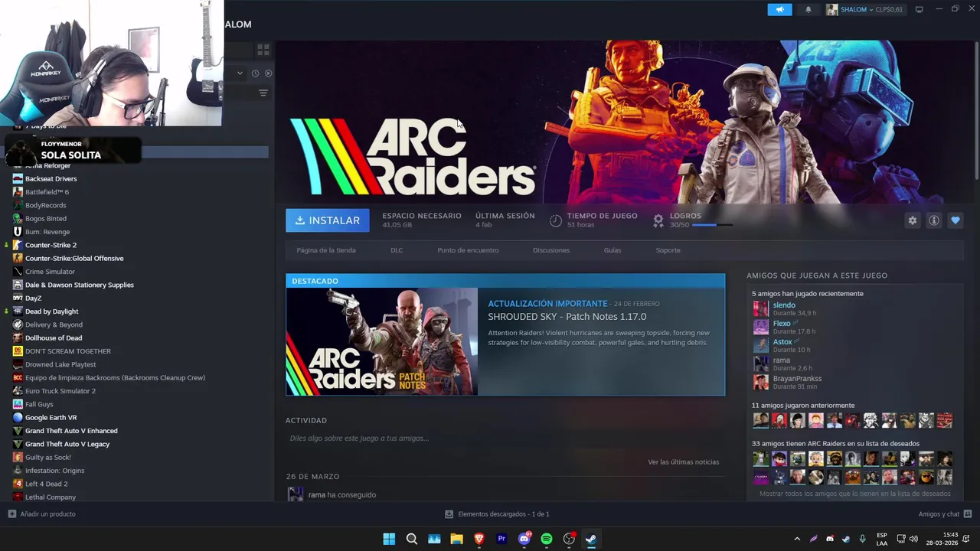
Task: Open friend slendo's profile
Action: (x=784, y=305)
